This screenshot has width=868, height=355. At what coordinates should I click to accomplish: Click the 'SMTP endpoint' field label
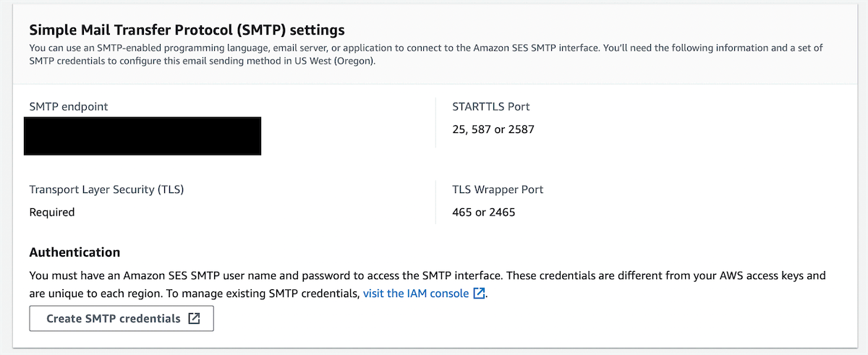68,106
